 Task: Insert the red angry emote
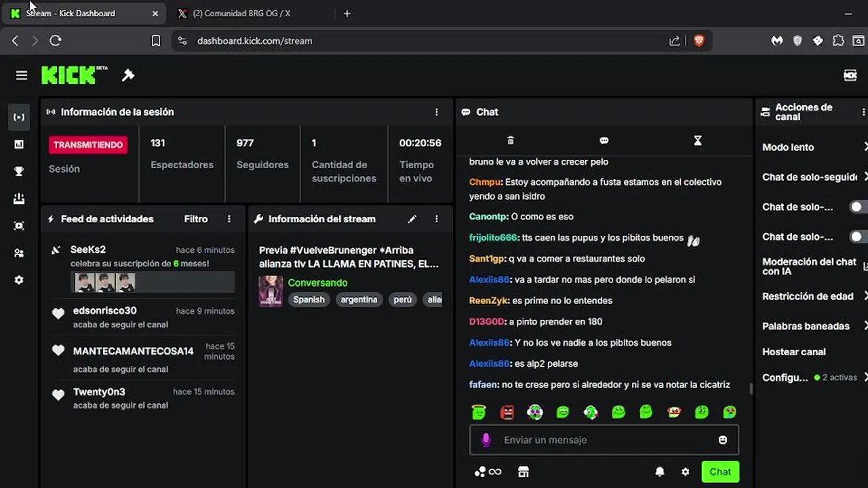pos(507,411)
